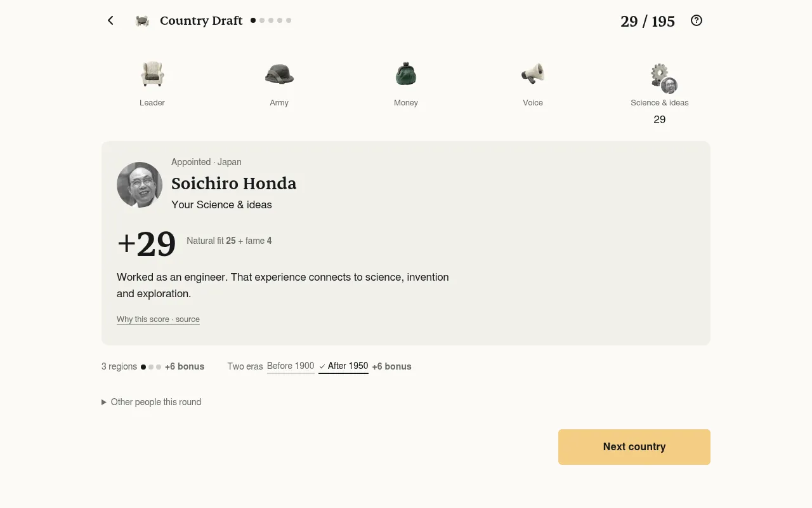Select the Science & ideas gear icon
Viewport: 812px width, 508px height.
coord(660,75)
